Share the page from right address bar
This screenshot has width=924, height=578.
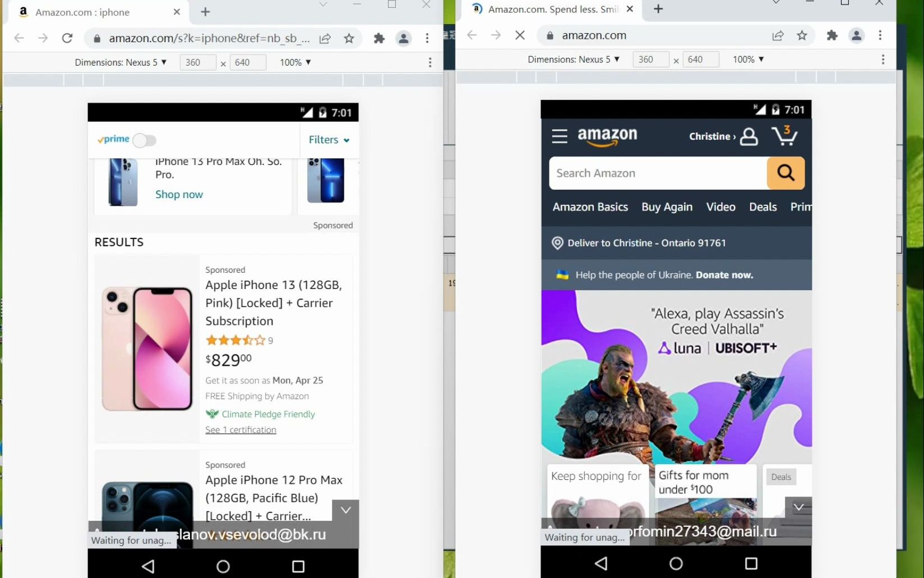tap(778, 35)
